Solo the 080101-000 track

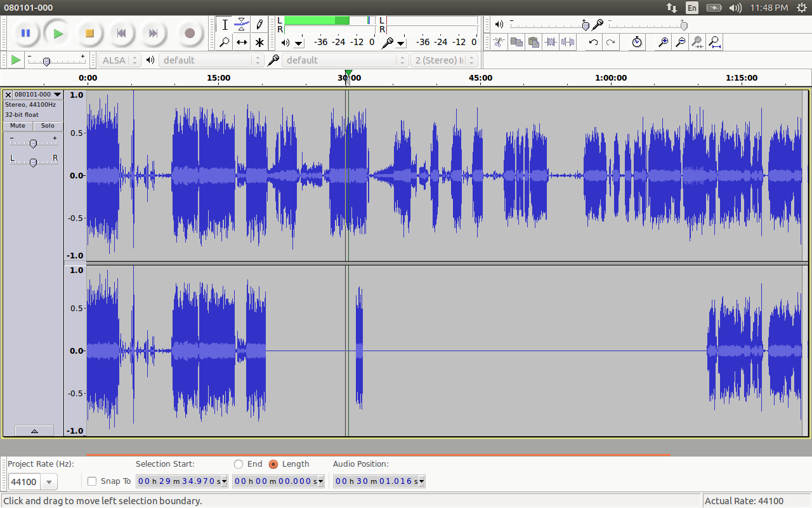pyautogui.click(x=48, y=126)
